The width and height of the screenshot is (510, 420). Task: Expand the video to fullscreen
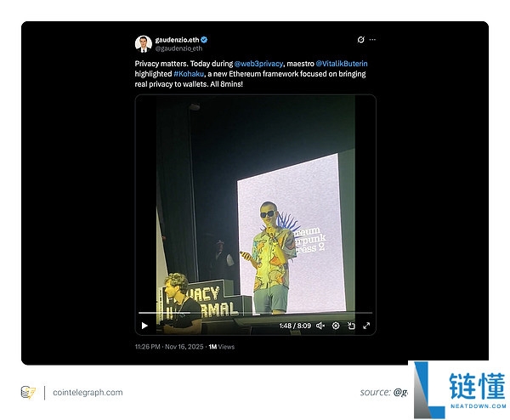(x=366, y=325)
